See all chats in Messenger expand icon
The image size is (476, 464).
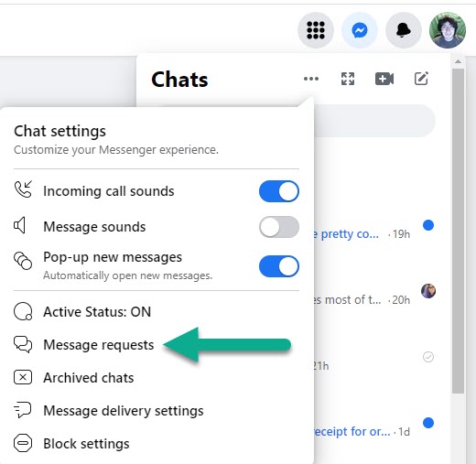(348, 79)
